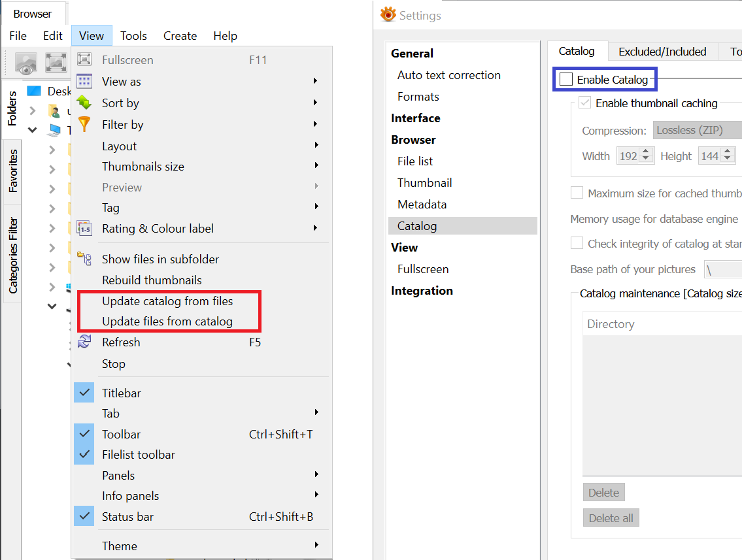Open the Layout submenu

pyautogui.click(x=201, y=146)
